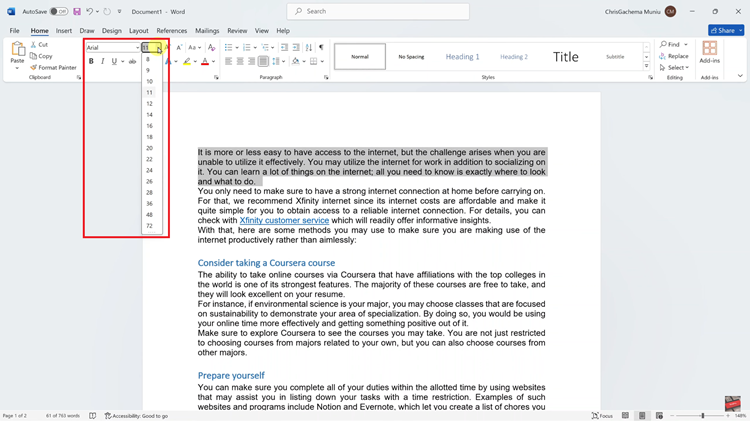Follow Xfinity customer service link
Screen dimensions: 750x421
tap(284, 221)
